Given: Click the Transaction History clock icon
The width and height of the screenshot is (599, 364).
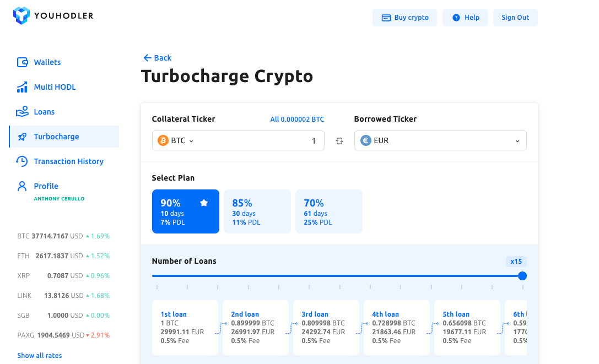Looking at the screenshot, I should point(22,161).
